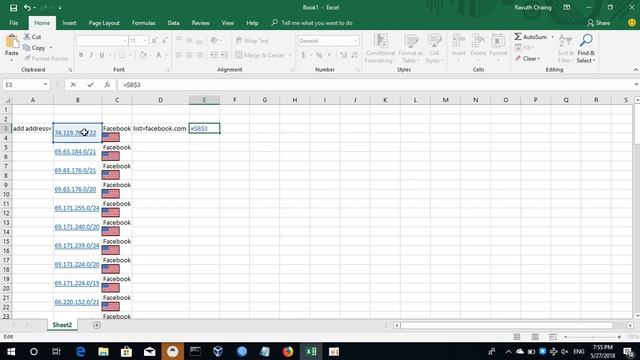Select all cells with corner triangle
Viewport: 640px width, 360px height.
pyautogui.click(x=7, y=100)
